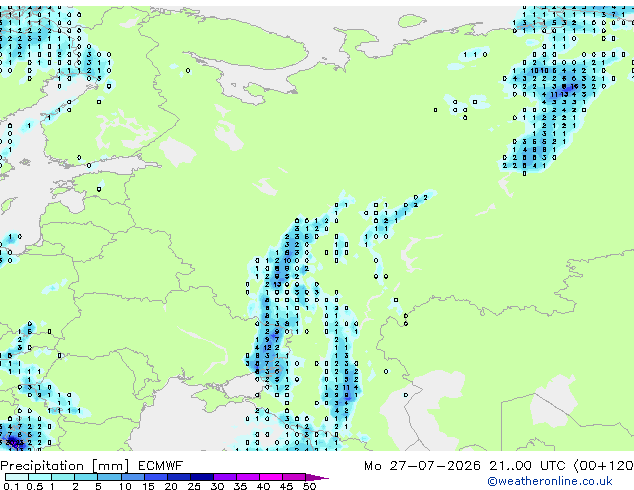The height and width of the screenshot is (490, 634).
Task: Pick the 35–40 mm magenta-purple swatch
Action: click(x=247, y=477)
